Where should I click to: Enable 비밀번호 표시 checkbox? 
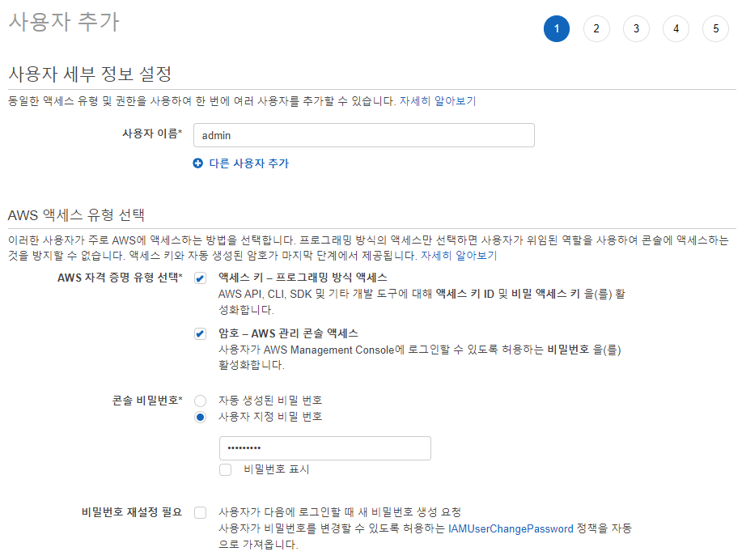[x=225, y=469]
